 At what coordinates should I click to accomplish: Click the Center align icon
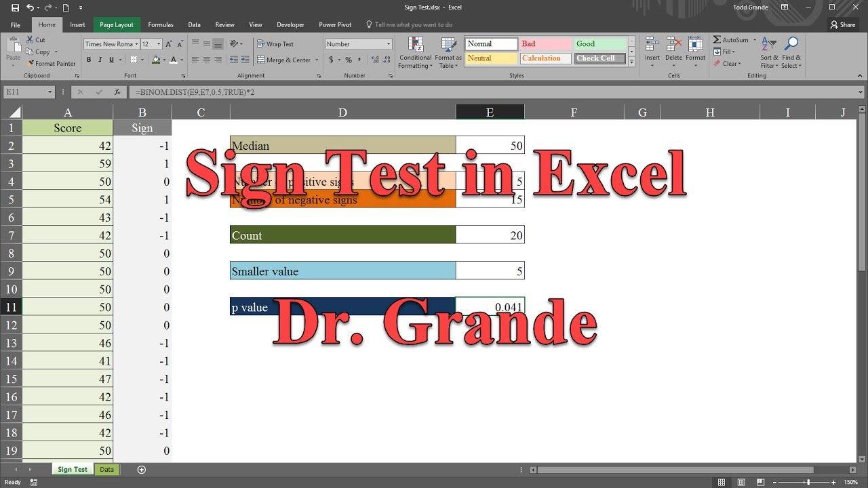point(207,60)
